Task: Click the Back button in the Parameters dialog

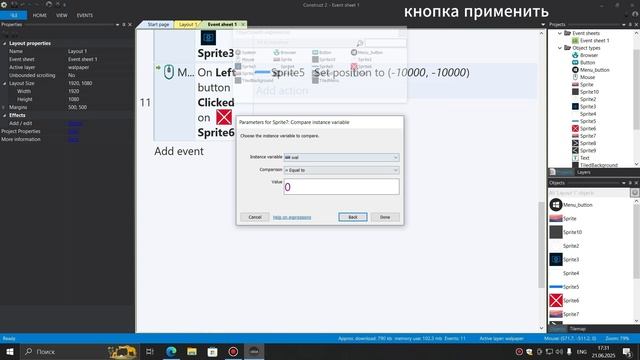Action: [x=353, y=217]
